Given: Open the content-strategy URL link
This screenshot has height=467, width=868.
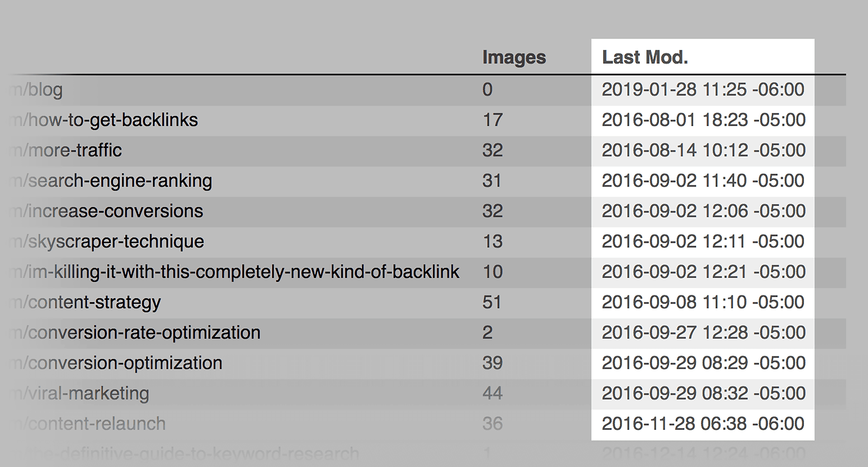Looking at the screenshot, I should pyautogui.click(x=85, y=303).
